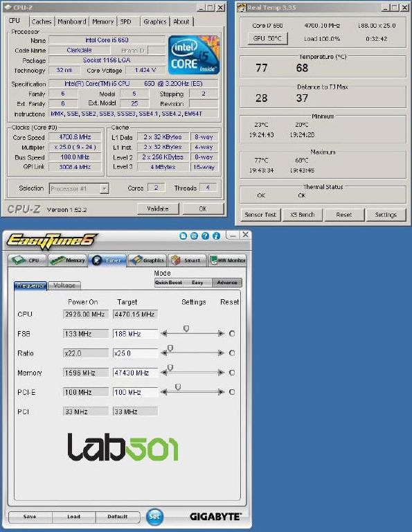The height and width of the screenshot is (532, 412).
Task: Switch to the Voltage tab
Action: tap(64, 285)
